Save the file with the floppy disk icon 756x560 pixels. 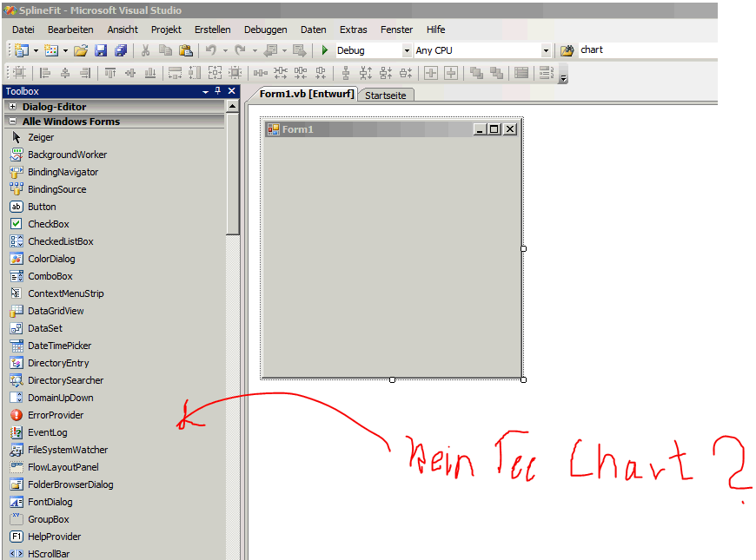(x=100, y=50)
